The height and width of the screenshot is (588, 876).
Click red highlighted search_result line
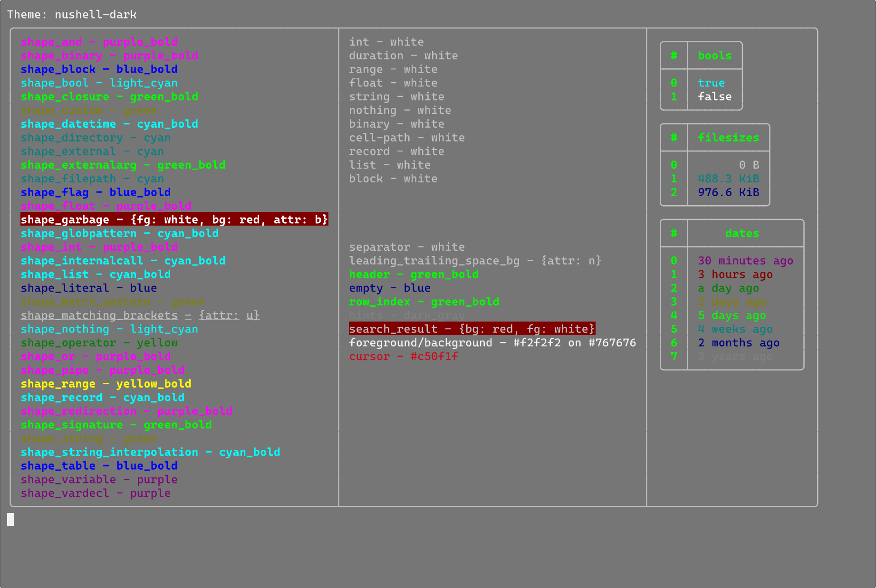(x=472, y=329)
